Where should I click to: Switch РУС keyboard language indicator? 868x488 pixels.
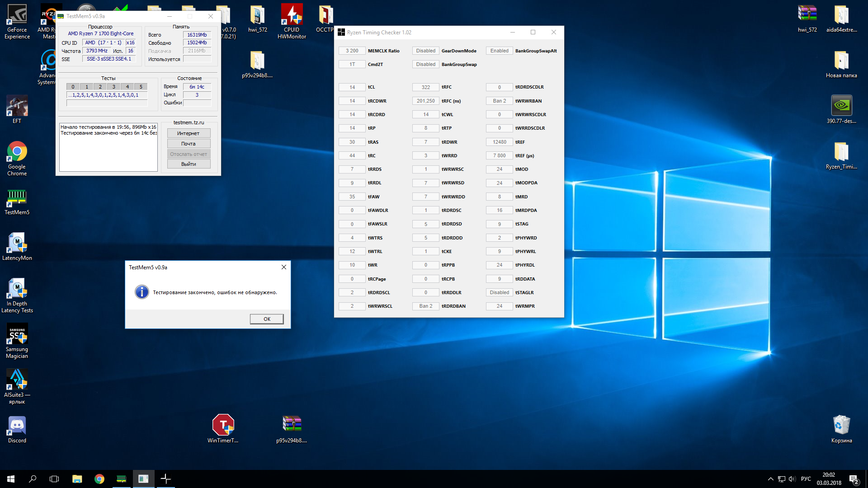coord(806,479)
